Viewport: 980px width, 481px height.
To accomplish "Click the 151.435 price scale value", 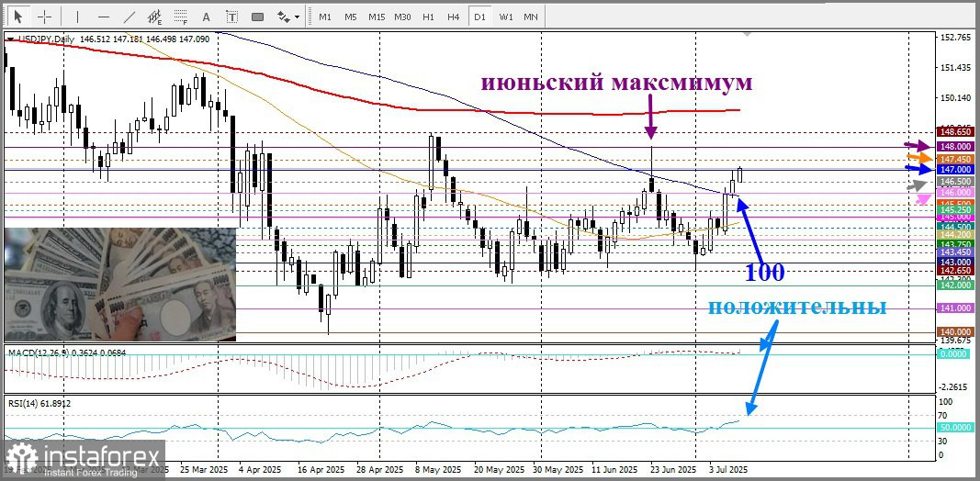I will pyautogui.click(x=955, y=67).
